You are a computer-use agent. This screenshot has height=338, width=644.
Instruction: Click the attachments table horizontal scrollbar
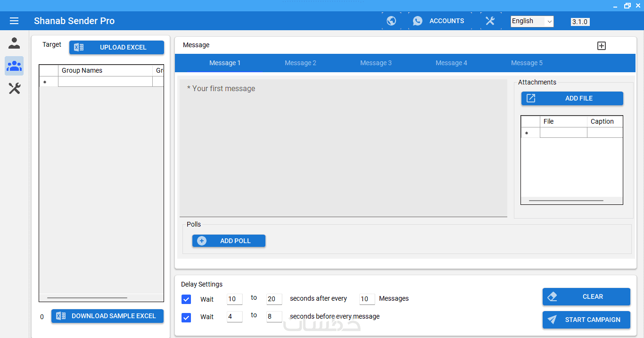(x=566, y=201)
